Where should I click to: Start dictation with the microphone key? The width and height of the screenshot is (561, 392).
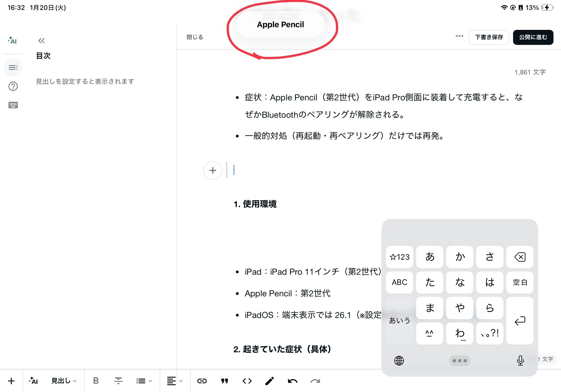point(520,361)
